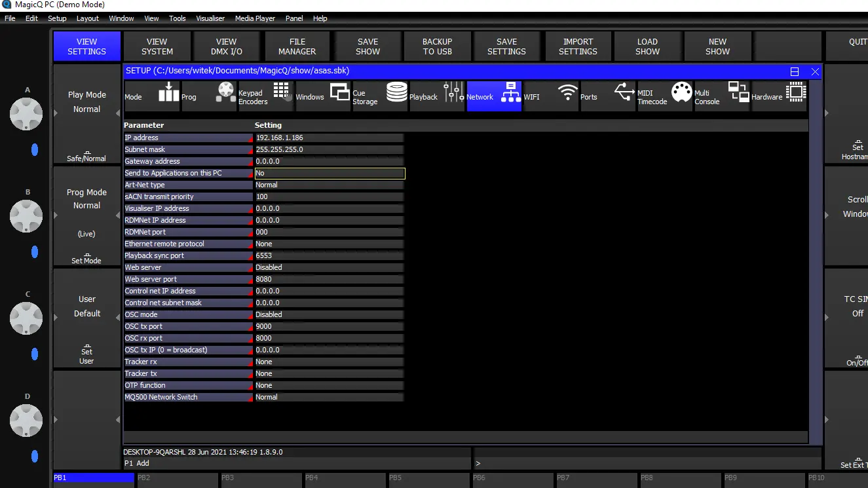Select the OSC tx port value

pyautogui.click(x=329, y=326)
